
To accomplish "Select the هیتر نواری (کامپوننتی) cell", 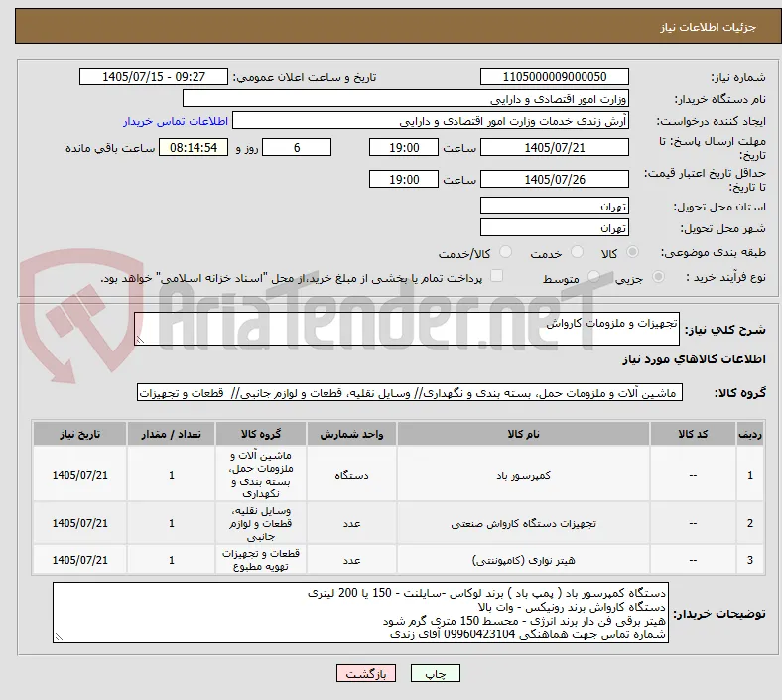I will coord(523,560).
